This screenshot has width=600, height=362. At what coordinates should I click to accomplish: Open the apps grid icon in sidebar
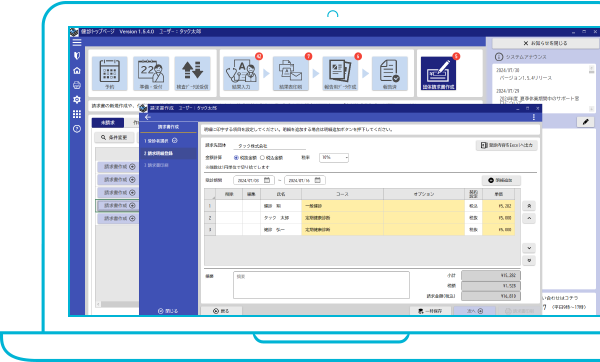[x=77, y=114]
